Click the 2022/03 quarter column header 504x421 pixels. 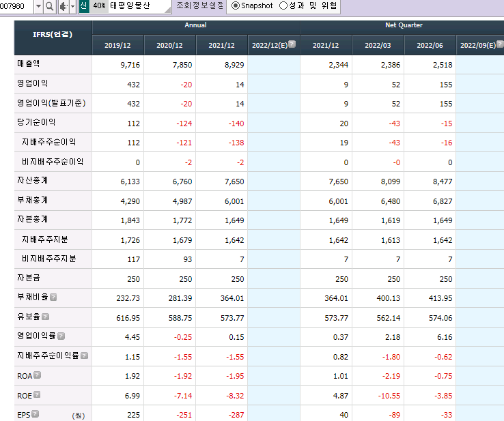[x=378, y=45]
